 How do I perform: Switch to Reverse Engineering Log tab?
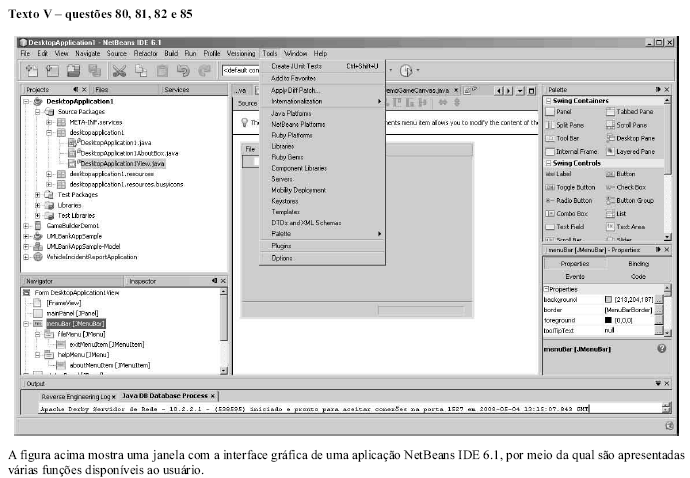[76, 397]
